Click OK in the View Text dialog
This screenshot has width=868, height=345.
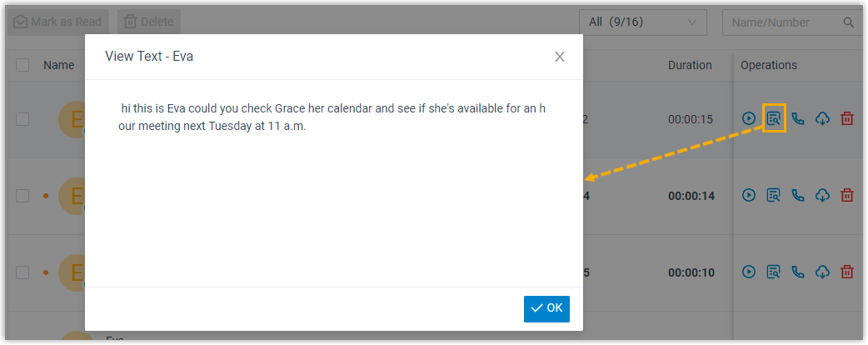(x=546, y=308)
